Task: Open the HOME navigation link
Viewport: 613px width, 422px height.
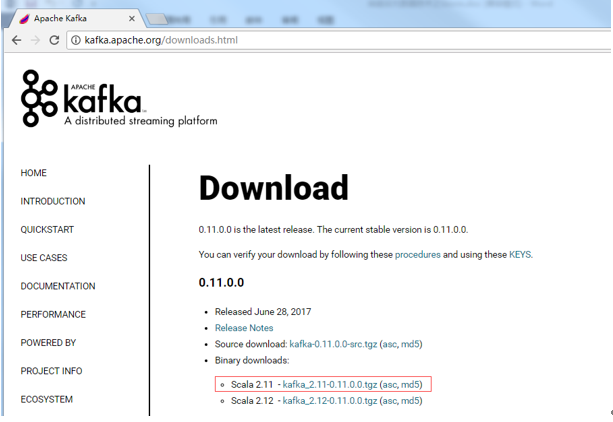Action: point(34,173)
